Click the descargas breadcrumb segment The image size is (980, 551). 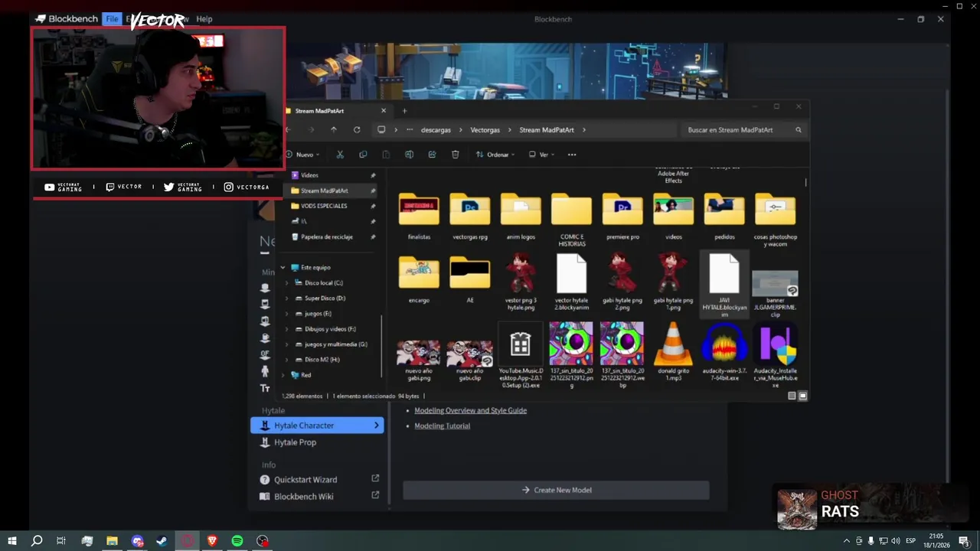(436, 130)
